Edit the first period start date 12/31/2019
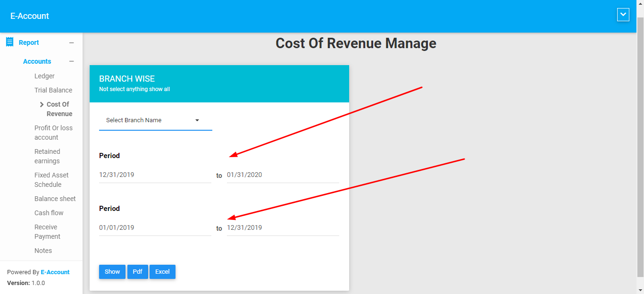The width and height of the screenshot is (644, 294). [x=155, y=175]
